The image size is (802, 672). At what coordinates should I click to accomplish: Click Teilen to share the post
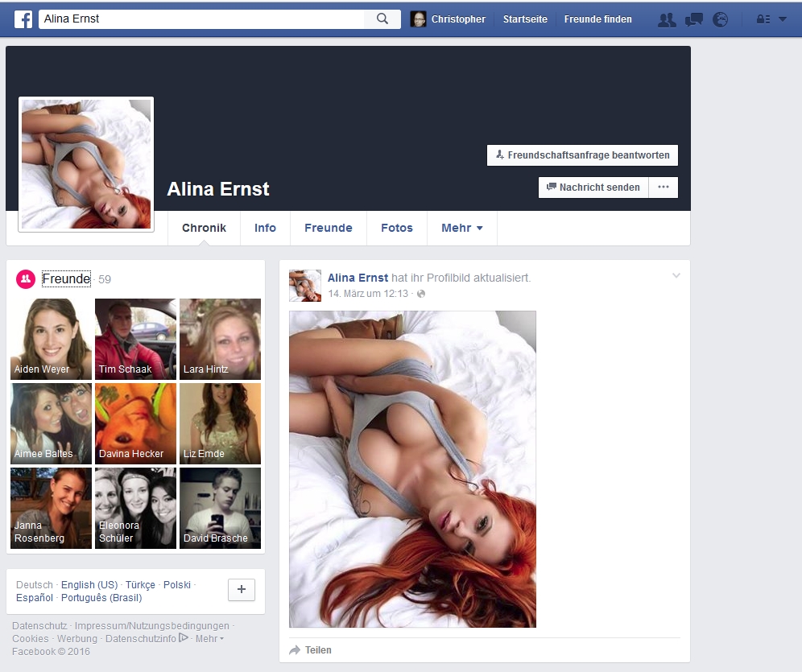pyautogui.click(x=311, y=649)
